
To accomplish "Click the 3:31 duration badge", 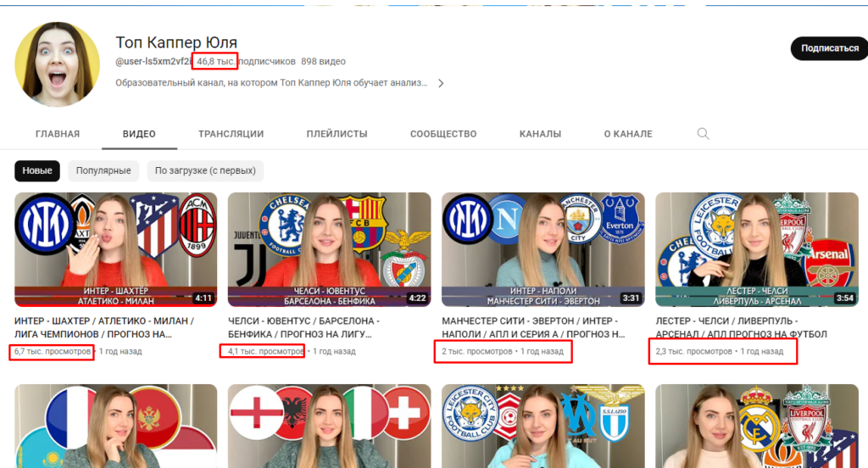I will click(x=631, y=298).
